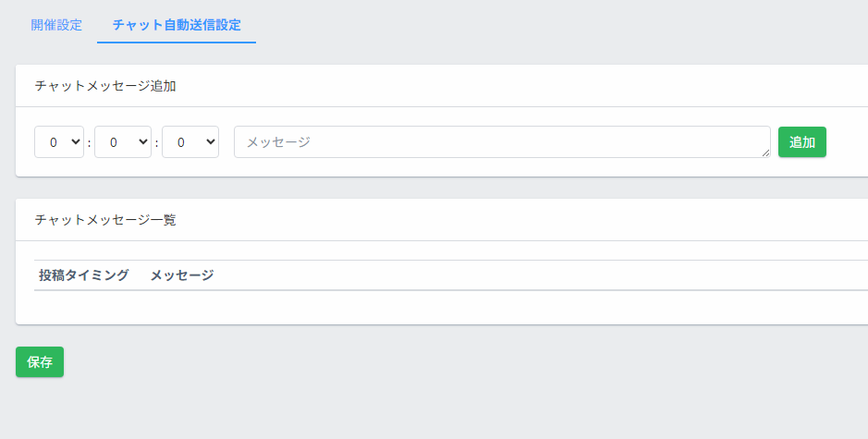
Task: Click the チャットメッセージ一覧 panel heading
Action: [105, 220]
